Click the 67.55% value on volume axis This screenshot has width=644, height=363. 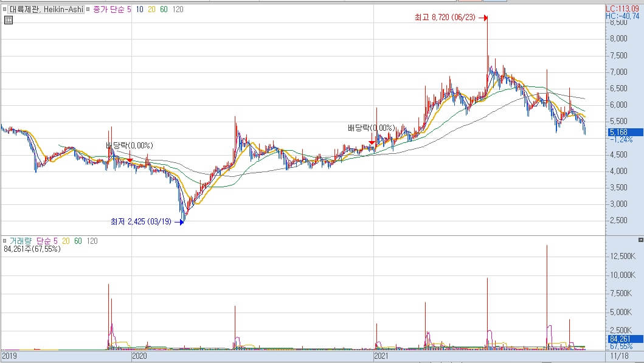tap(621, 347)
